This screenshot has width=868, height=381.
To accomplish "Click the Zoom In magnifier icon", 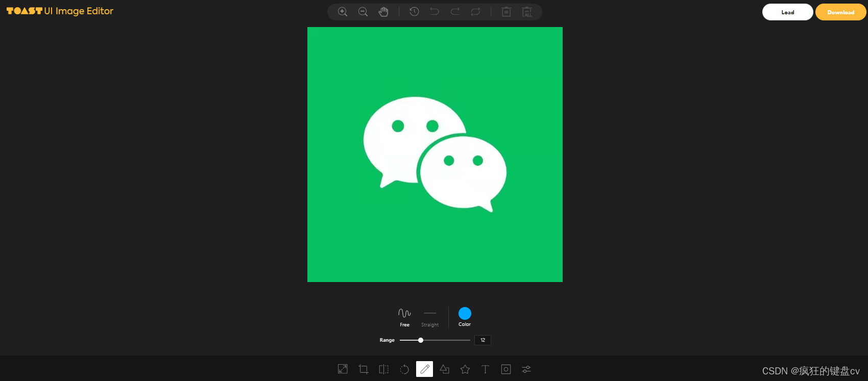I will (x=343, y=12).
